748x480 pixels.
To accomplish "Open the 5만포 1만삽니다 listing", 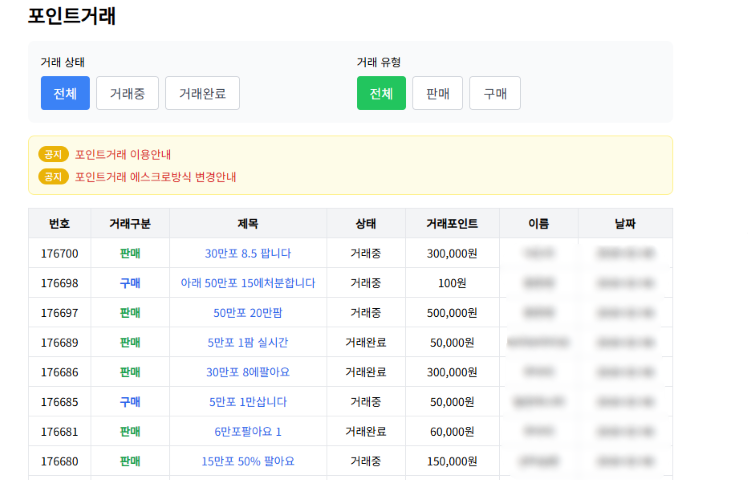I will point(248,402).
